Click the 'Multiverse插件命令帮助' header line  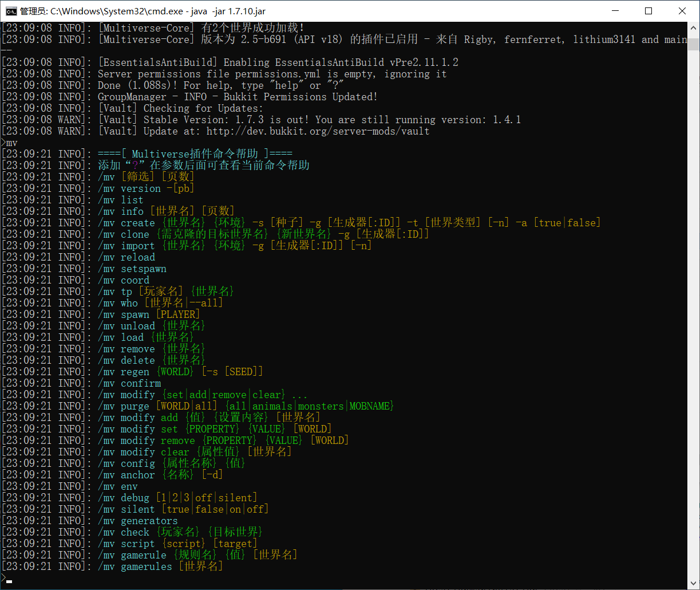(147, 154)
